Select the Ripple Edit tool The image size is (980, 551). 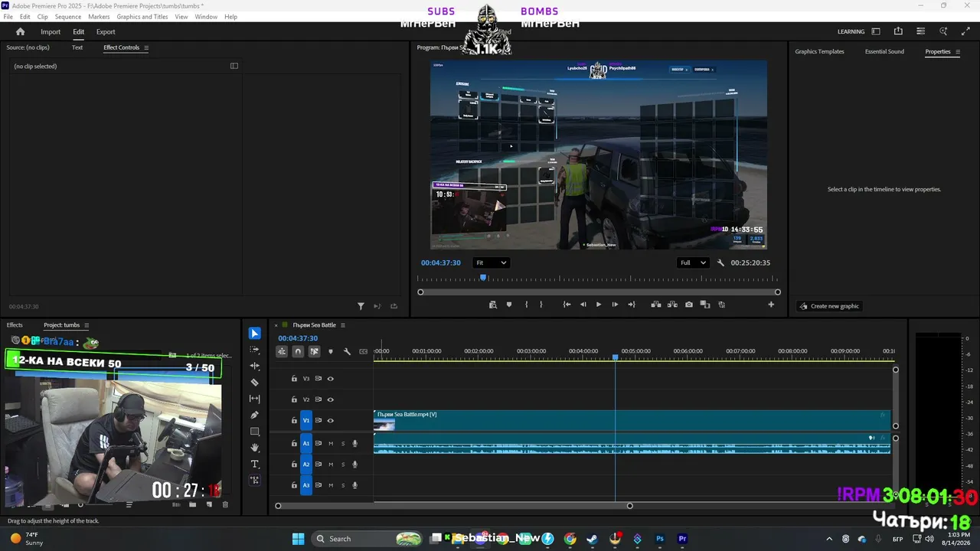point(255,366)
